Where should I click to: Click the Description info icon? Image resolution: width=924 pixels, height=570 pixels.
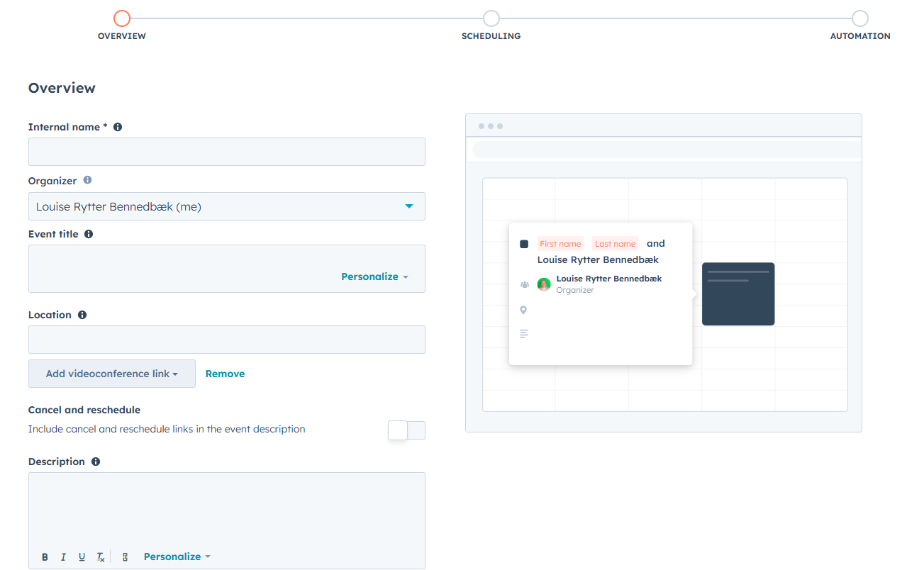point(96,462)
